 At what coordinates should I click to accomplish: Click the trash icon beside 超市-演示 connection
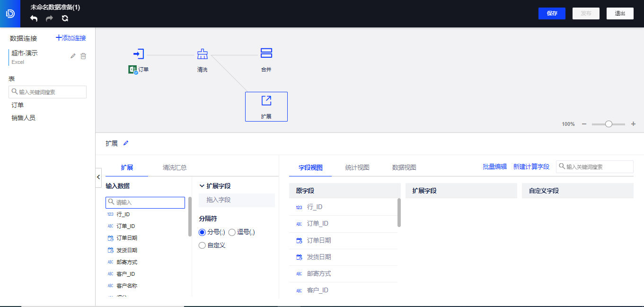(x=83, y=56)
